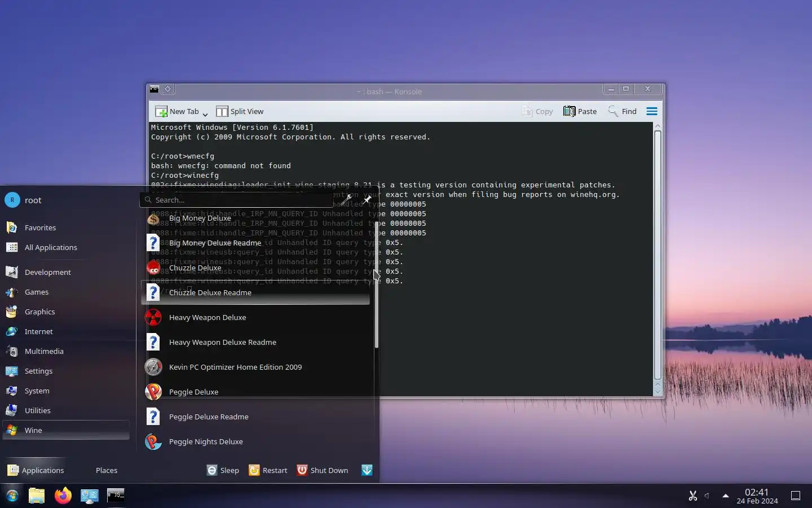
Task: Click the show desktop button at the end of the taskbar
Action: pos(796,496)
